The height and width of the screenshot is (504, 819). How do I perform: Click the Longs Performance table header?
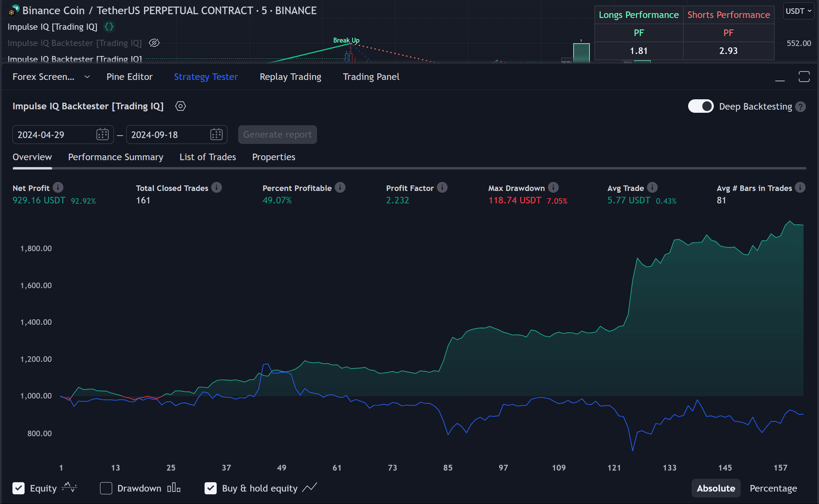pos(639,15)
